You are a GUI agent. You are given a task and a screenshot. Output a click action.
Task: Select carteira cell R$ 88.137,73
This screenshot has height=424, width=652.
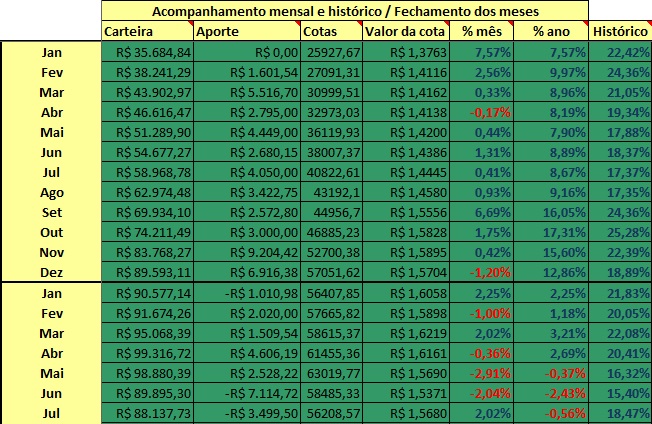(147, 413)
